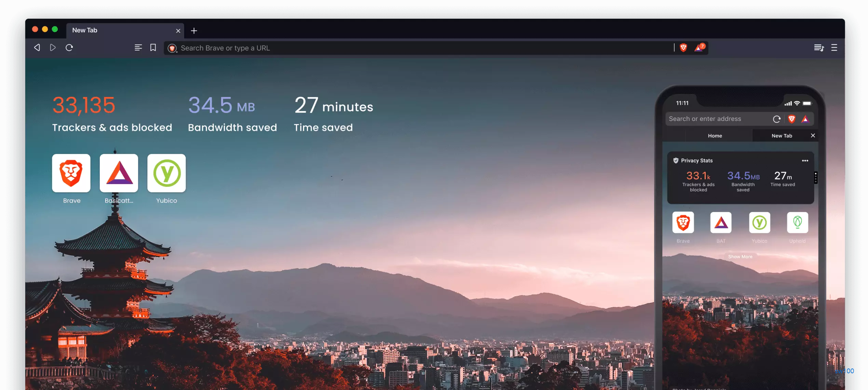Open Brave Shields lion icon in address bar
The height and width of the screenshot is (390, 868).
coord(683,47)
